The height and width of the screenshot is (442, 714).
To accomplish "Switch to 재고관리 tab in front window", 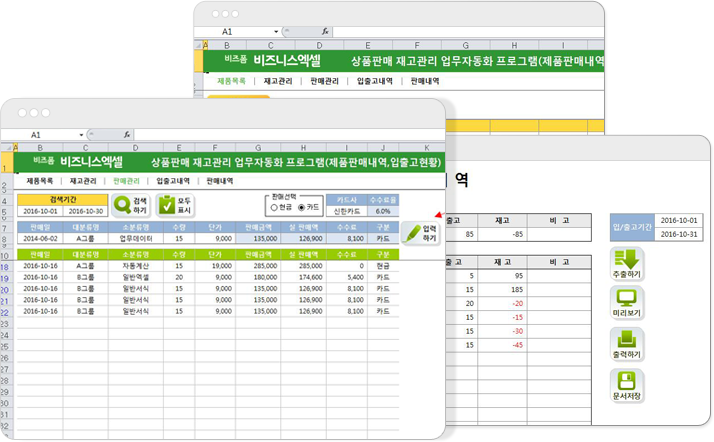I will [83, 181].
